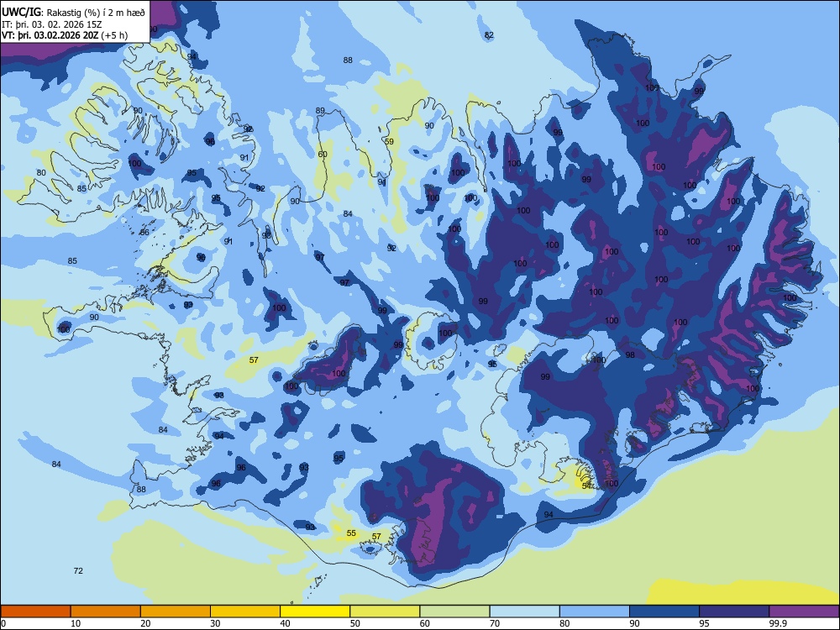The width and height of the screenshot is (840, 630).
Task: Select the '86' humidity value on the map
Action: click(144, 233)
